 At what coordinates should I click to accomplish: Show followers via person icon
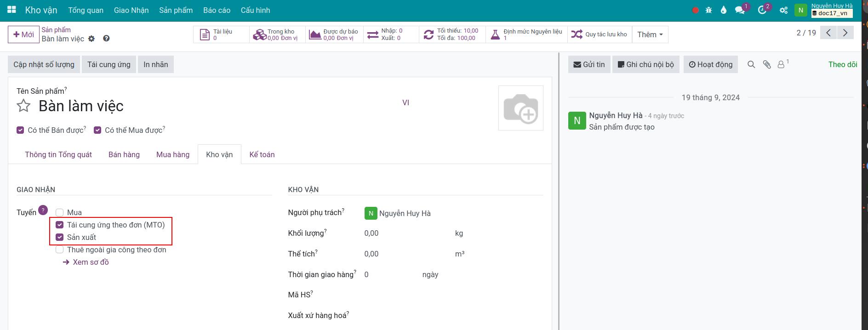tap(782, 65)
